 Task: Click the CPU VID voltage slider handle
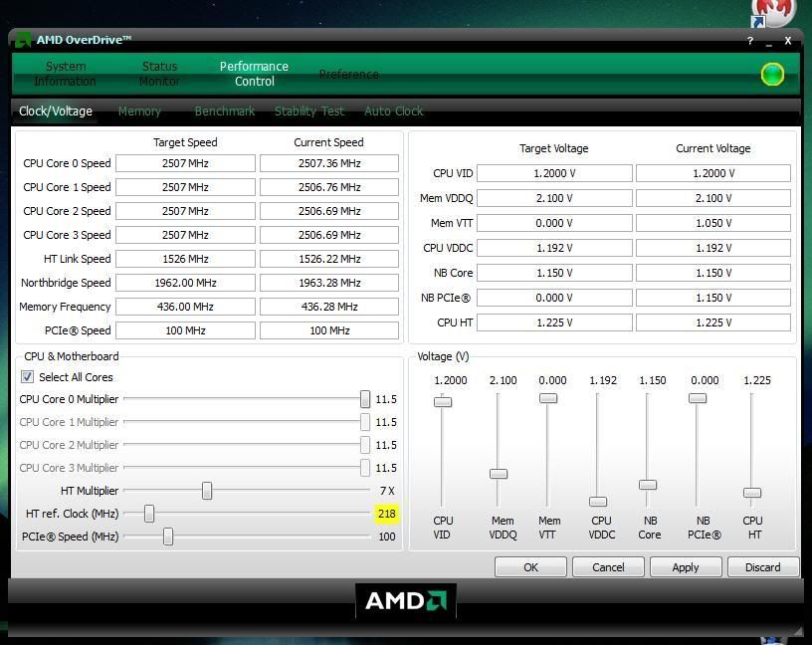tap(443, 402)
